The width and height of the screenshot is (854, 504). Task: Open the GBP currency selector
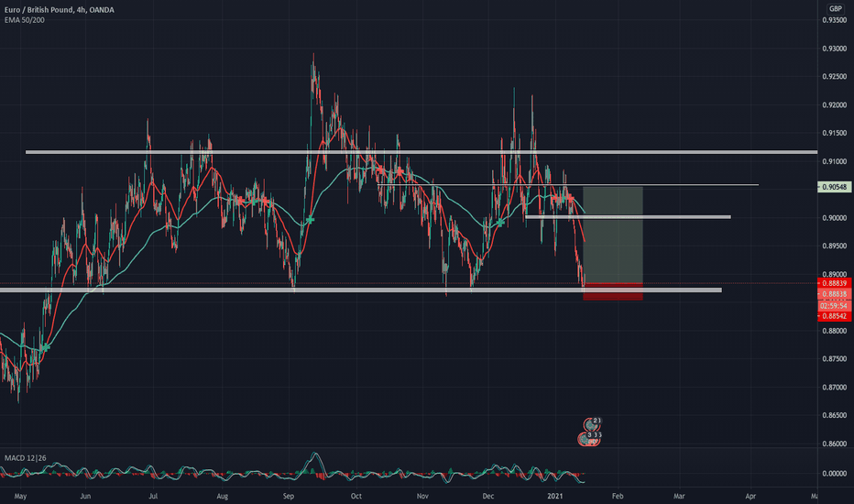coord(836,8)
